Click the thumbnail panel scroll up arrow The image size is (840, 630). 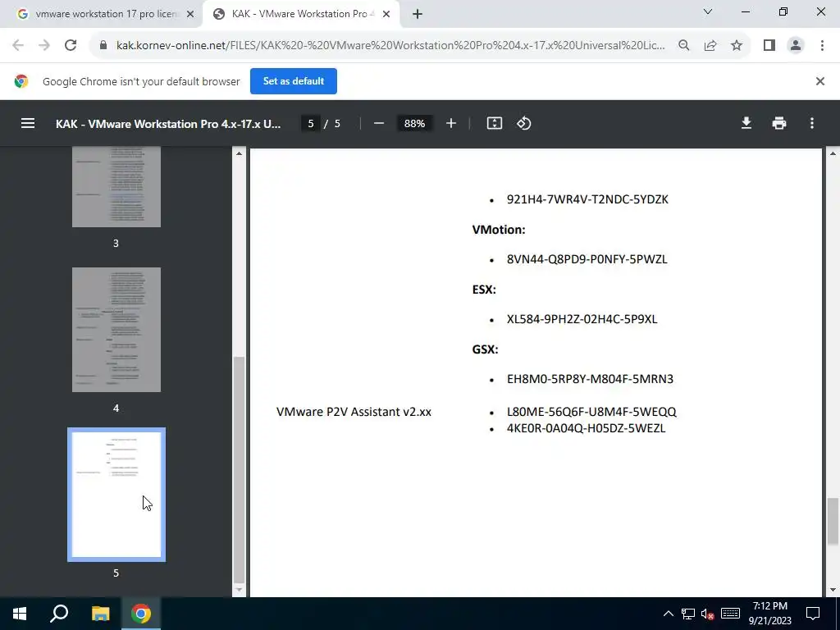click(239, 153)
